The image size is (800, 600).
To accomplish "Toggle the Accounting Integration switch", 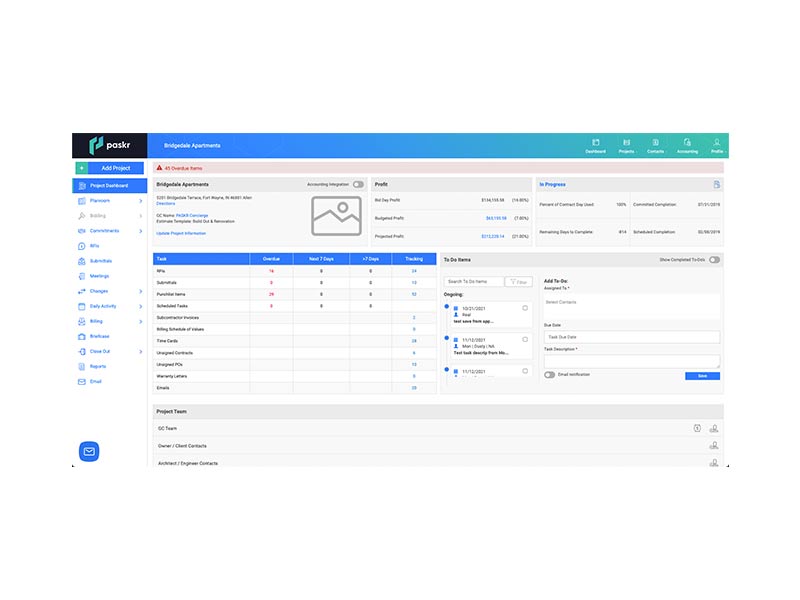I will click(359, 184).
